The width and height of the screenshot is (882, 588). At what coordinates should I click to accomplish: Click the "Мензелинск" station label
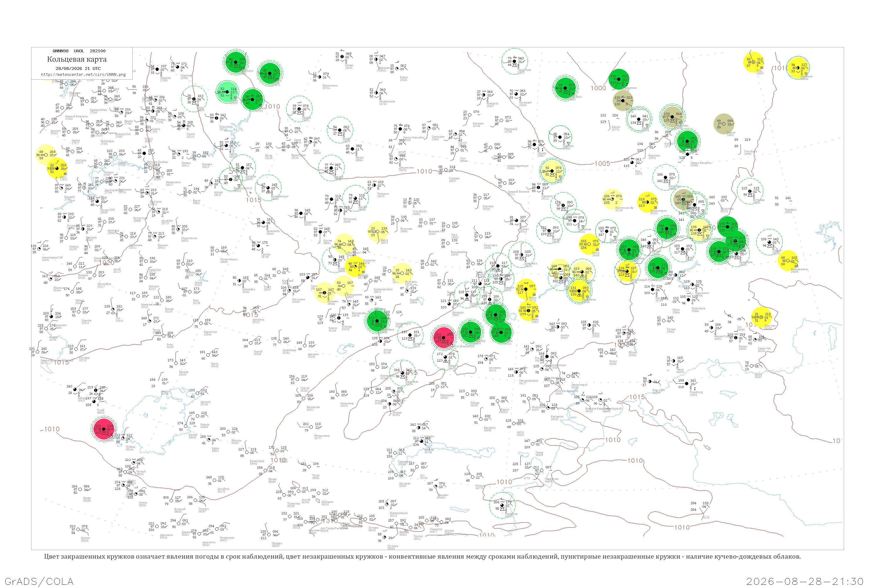tap(173, 182)
